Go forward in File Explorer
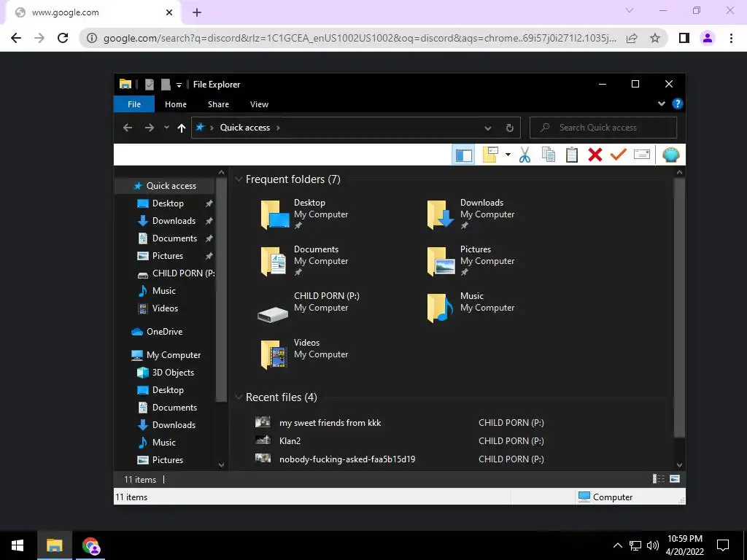The image size is (747, 560). [x=149, y=128]
